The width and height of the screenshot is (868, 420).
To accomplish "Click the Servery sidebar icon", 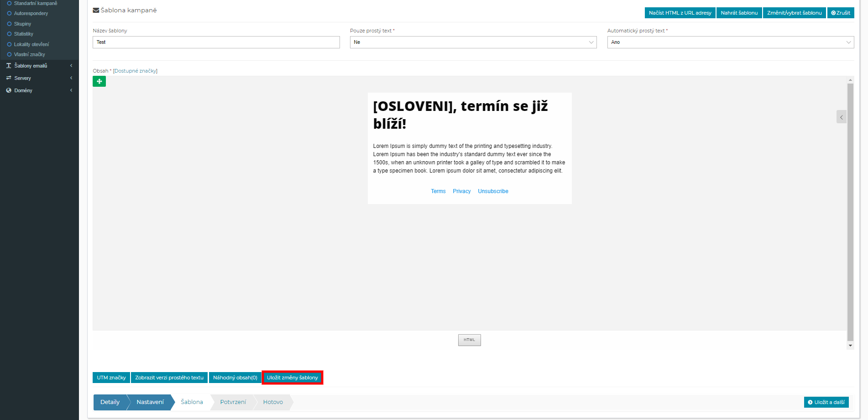I will pyautogui.click(x=9, y=78).
